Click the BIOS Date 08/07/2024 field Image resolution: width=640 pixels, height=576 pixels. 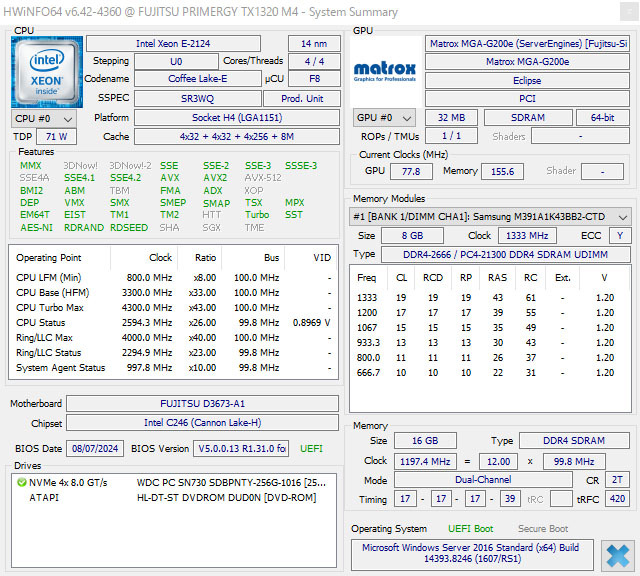(95, 449)
